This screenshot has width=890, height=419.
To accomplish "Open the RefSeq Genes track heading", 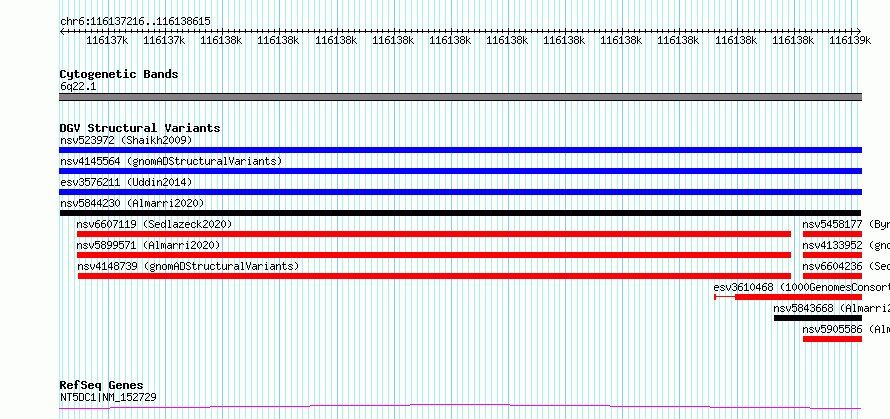I will [x=101, y=386].
